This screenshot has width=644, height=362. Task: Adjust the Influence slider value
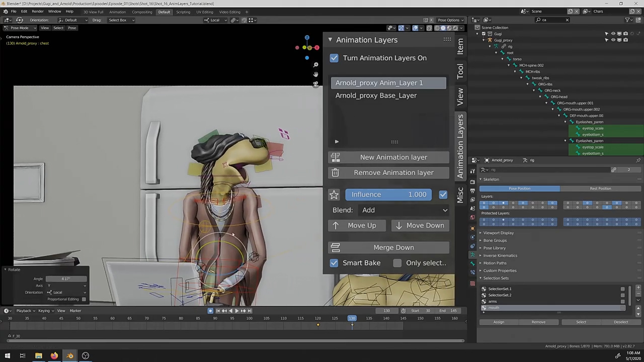pos(388,195)
